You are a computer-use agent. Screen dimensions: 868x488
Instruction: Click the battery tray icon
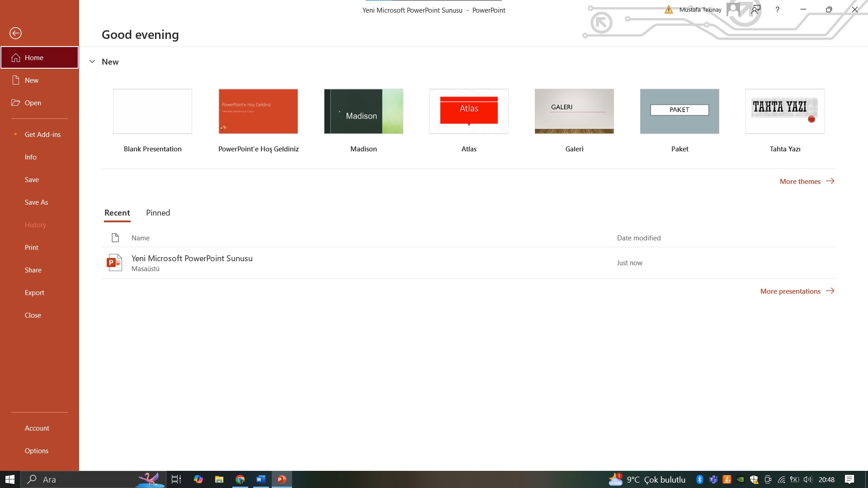(x=794, y=479)
